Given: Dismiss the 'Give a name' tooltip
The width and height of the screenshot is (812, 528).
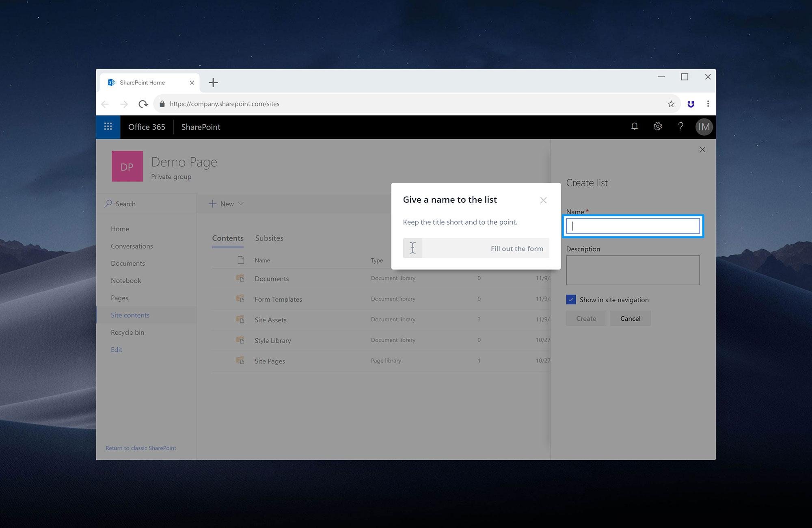Looking at the screenshot, I should (x=543, y=200).
